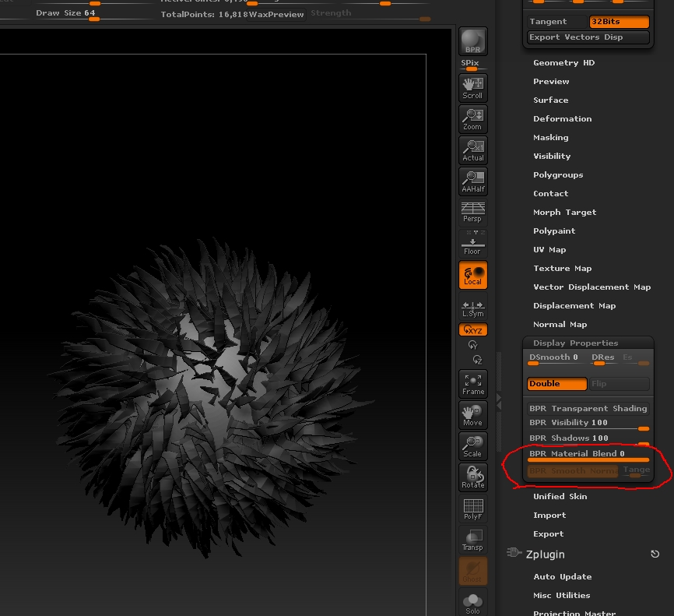Expand the Preview section
Image resolution: width=674 pixels, height=616 pixels.
(x=551, y=81)
